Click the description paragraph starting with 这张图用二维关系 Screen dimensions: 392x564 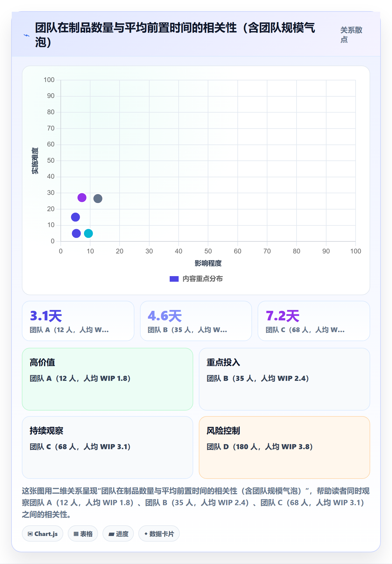click(x=196, y=503)
